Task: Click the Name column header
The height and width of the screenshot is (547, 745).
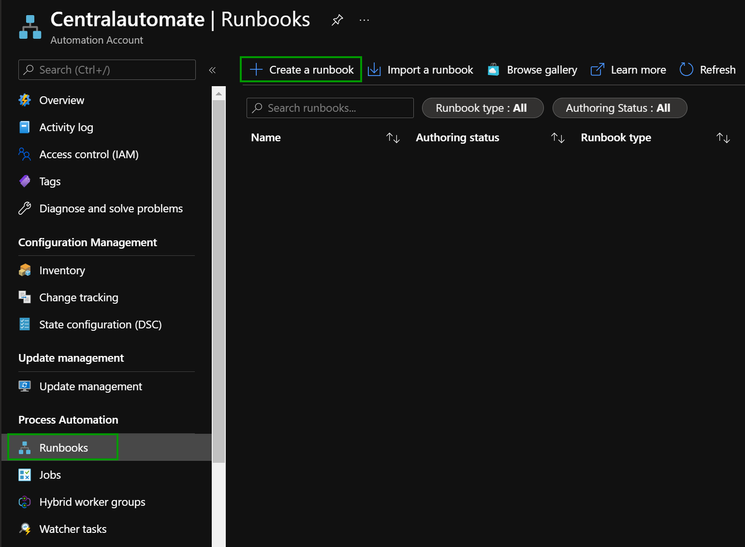Action: [266, 138]
